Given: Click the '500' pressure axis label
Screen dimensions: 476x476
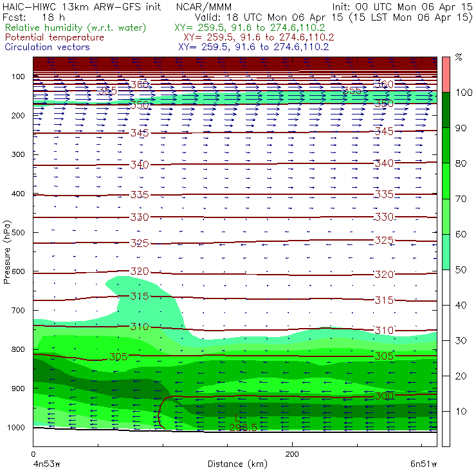Looking at the screenshot, I should (x=18, y=233).
